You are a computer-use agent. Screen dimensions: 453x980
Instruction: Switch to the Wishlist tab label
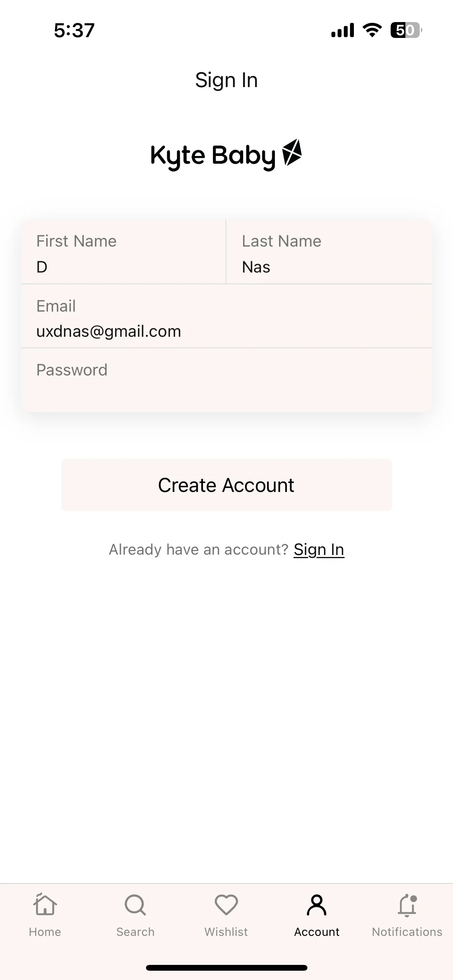coord(226,932)
